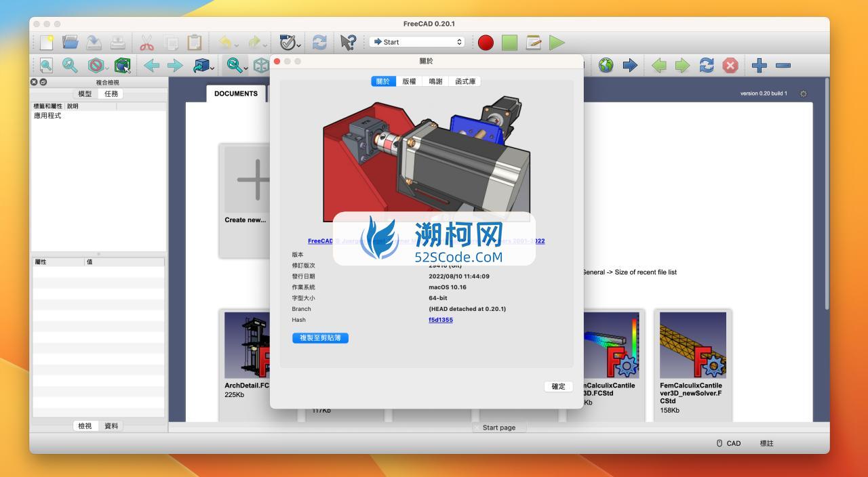Open the Start workbench selector dropdown
This screenshot has height=477, width=868.
click(417, 42)
